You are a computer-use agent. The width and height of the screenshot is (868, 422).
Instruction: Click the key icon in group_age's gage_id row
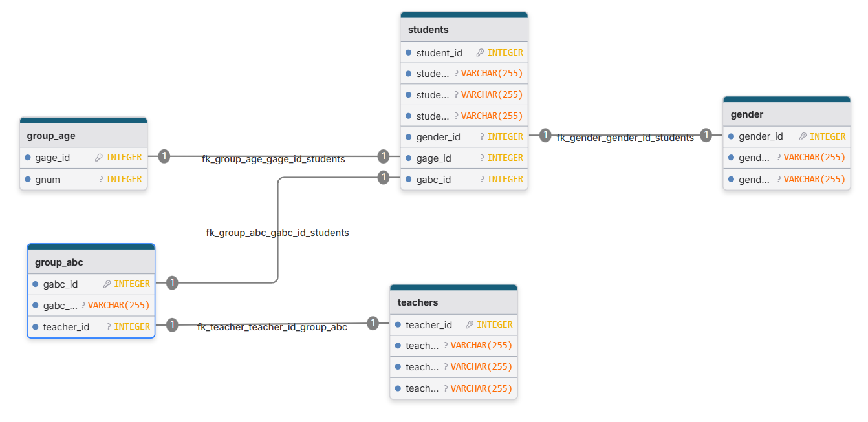point(99,157)
